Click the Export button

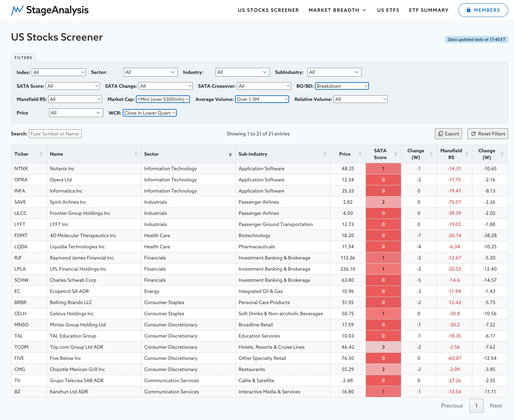coord(448,134)
